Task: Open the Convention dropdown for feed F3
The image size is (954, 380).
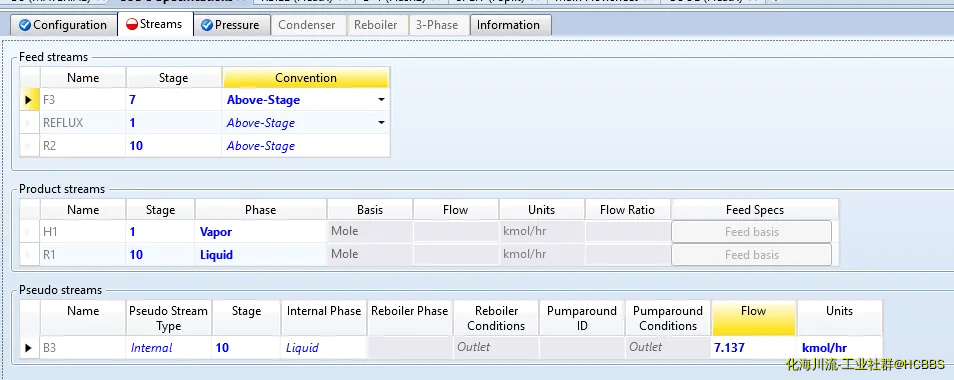Action: coord(381,100)
